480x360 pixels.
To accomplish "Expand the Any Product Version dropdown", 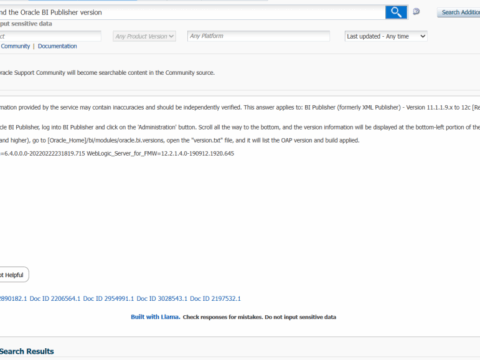I will tap(145, 36).
